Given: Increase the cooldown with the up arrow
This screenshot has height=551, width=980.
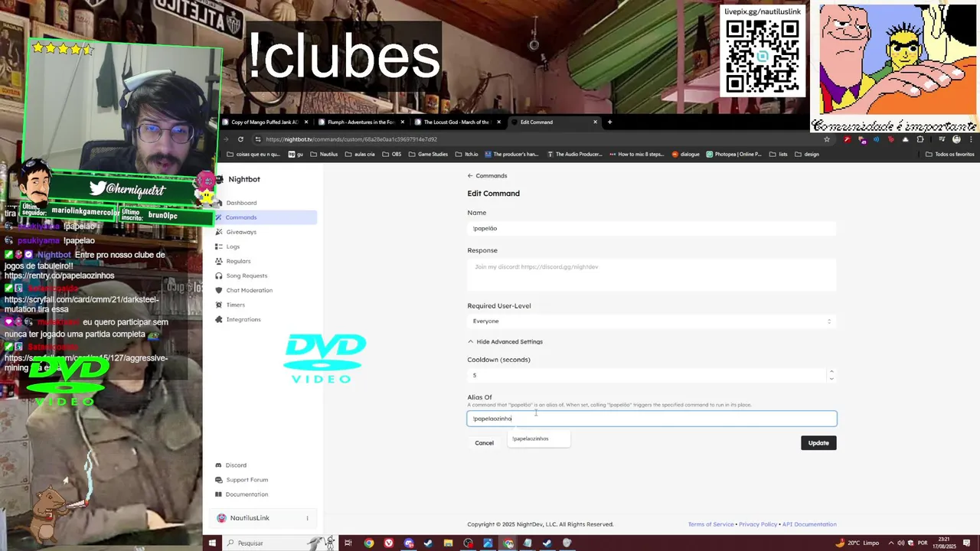Looking at the screenshot, I should click(831, 372).
